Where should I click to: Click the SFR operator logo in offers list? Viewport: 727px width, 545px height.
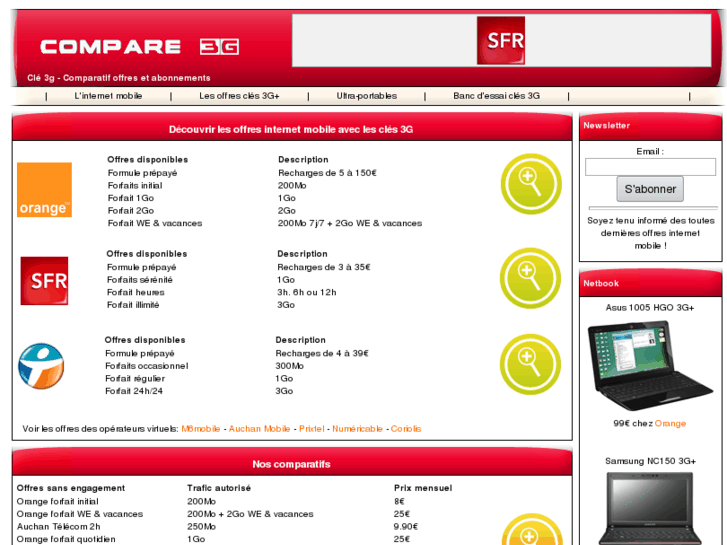44,281
